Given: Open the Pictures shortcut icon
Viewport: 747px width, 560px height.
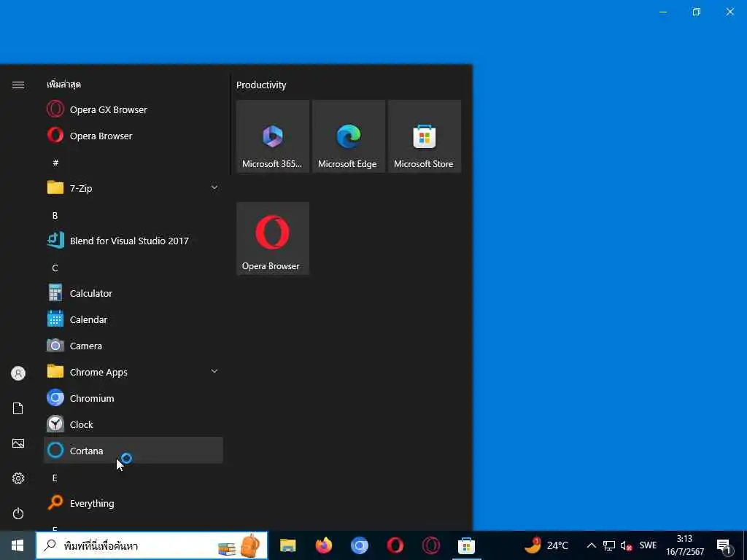Looking at the screenshot, I should pyautogui.click(x=18, y=443).
